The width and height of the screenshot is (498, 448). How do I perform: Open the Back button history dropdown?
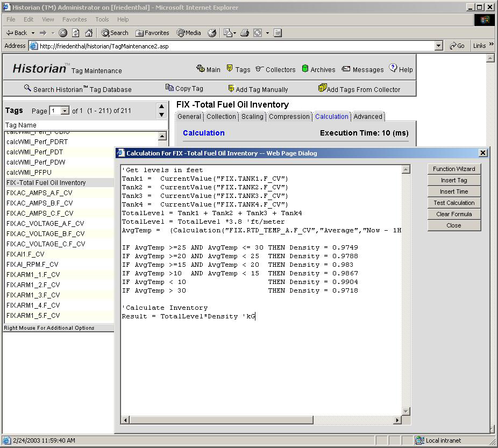[x=33, y=33]
